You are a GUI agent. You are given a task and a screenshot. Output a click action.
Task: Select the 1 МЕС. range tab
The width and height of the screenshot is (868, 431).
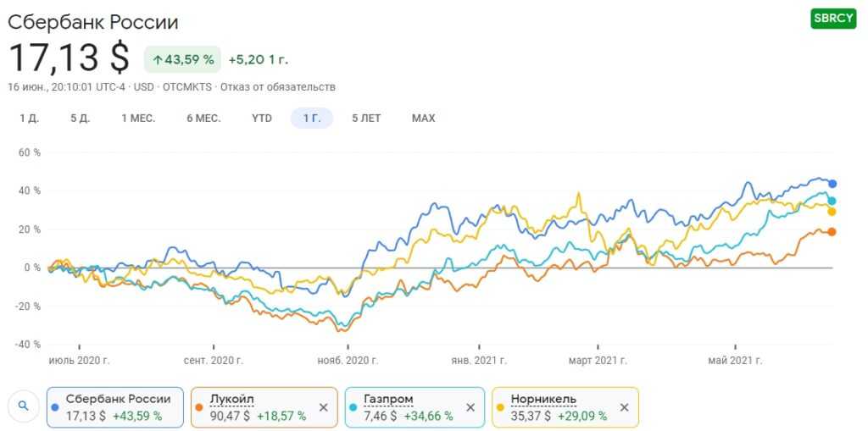pos(138,118)
